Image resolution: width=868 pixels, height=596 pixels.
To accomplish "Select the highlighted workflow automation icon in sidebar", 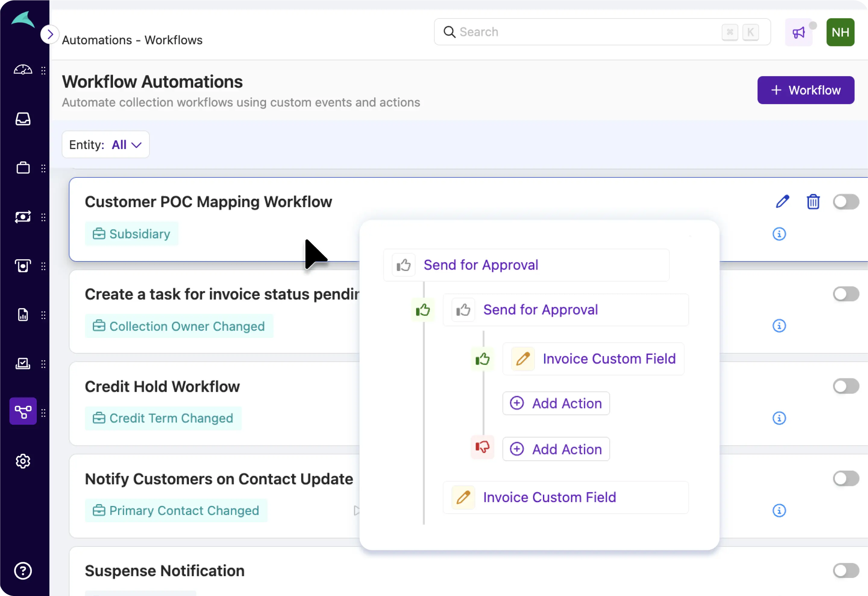I will click(23, 411).
